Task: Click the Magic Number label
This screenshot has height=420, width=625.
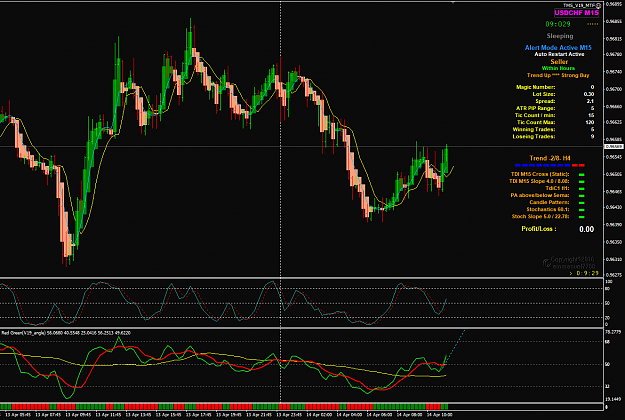Action: pyautogui.click(x=535, y=87)
